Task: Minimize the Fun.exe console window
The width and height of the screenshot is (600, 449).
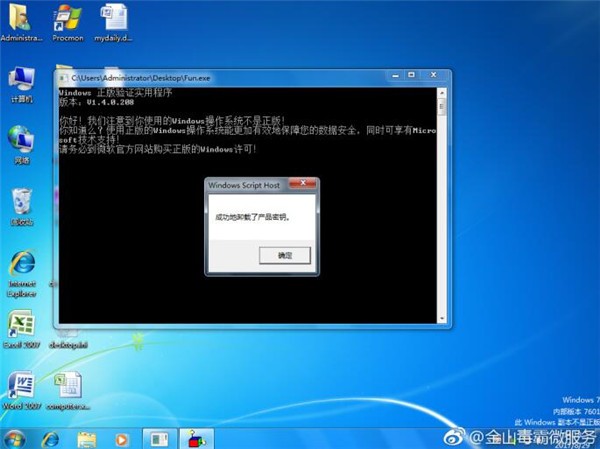Action: 396,75
